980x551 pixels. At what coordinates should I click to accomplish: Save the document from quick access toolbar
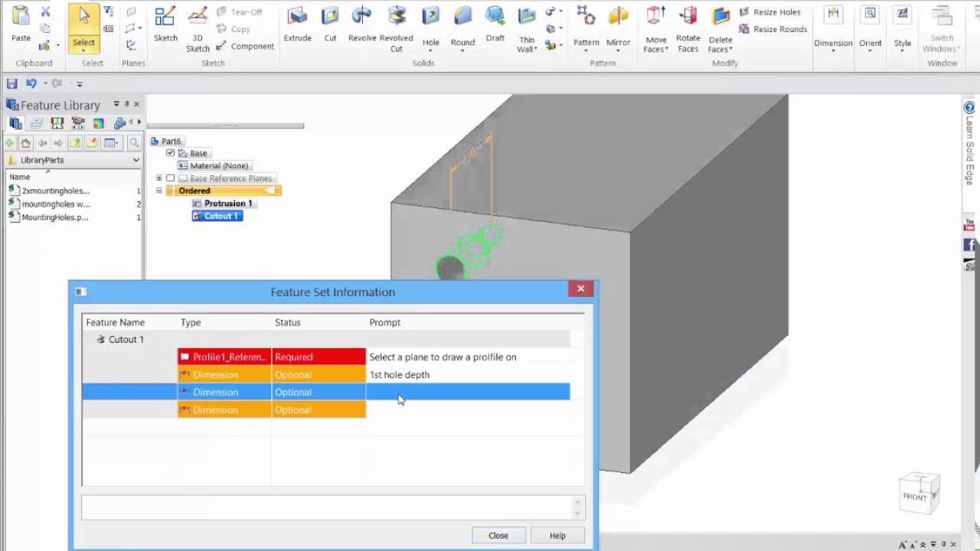11,83
